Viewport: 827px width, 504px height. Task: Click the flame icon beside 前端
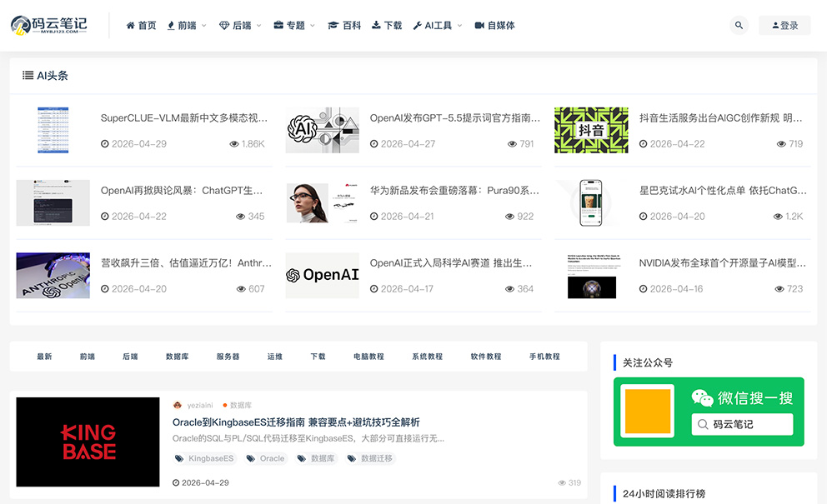171,25
